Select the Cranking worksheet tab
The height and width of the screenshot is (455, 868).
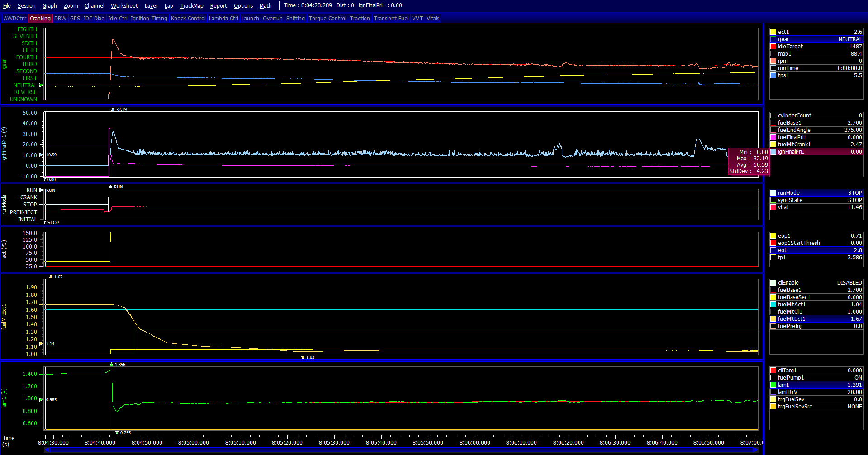coord(40,19)
